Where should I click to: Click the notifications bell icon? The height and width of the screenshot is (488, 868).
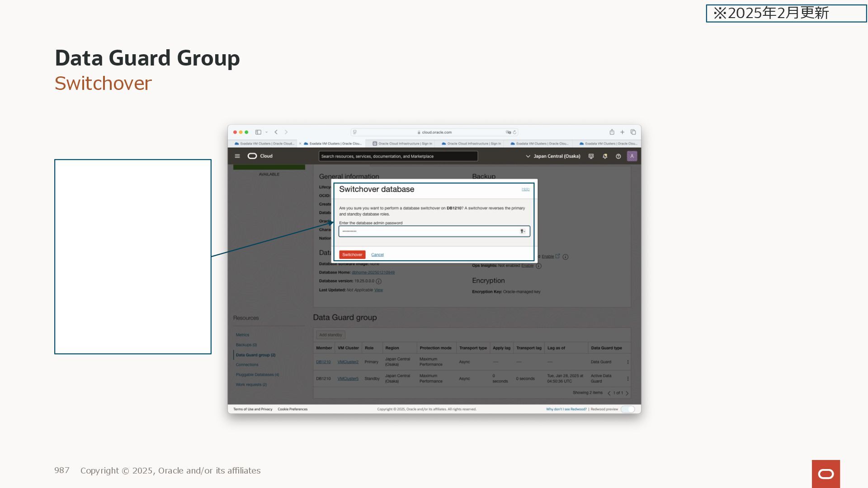click(x=605, y=156)
